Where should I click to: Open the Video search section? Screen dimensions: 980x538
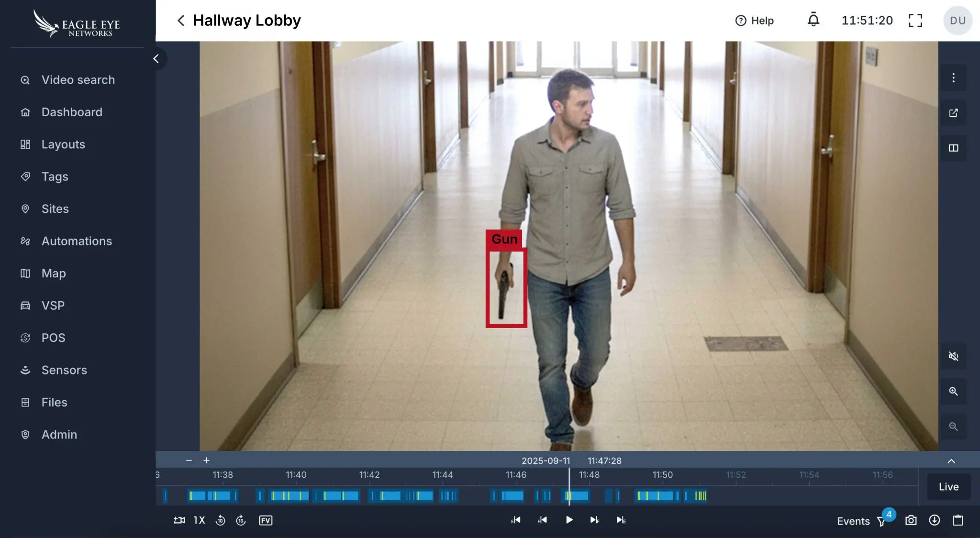pyautogui.click(x=78, y=80)
